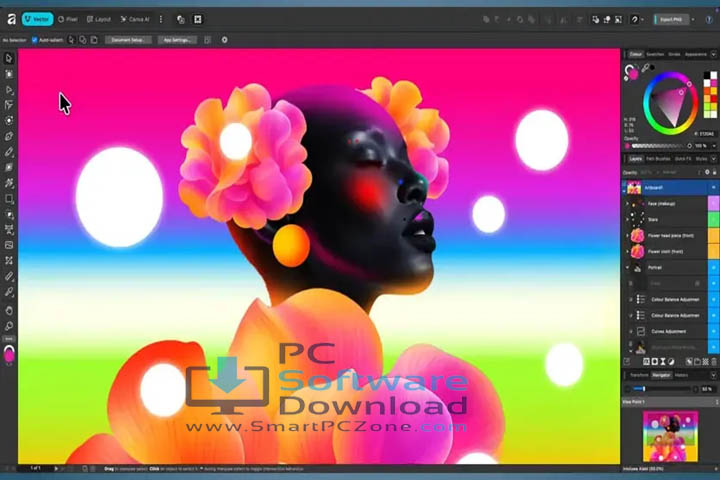The image size is (720, 480).
Task: Open more studios three-dot menu
Action: (161, 19)
